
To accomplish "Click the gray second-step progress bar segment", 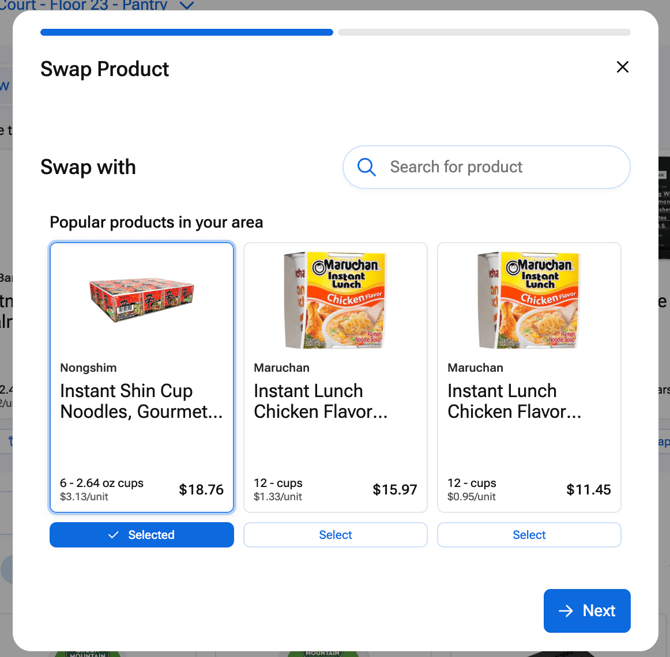I will [484, 32].
